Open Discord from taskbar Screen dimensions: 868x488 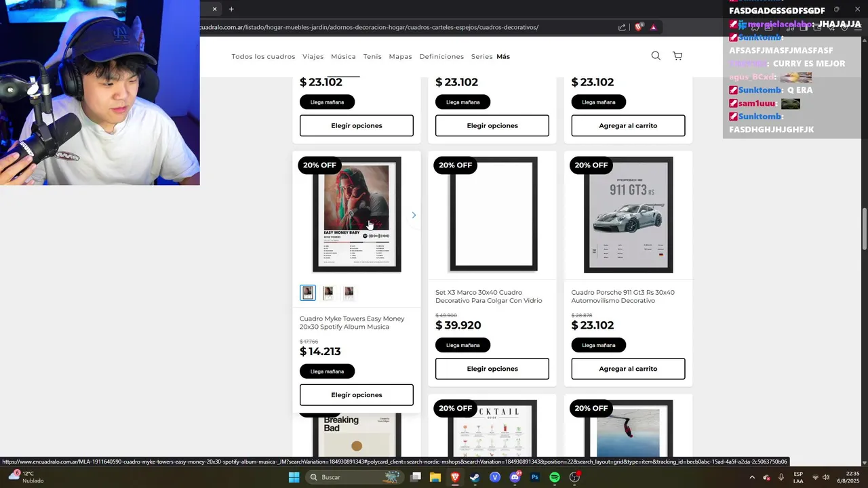pos(515,477)
